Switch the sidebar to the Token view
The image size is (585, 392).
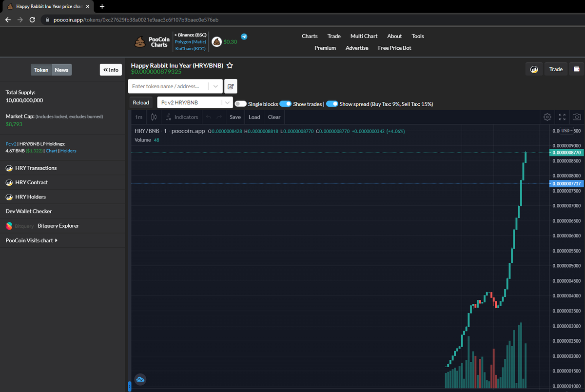[x=41, y=70]
